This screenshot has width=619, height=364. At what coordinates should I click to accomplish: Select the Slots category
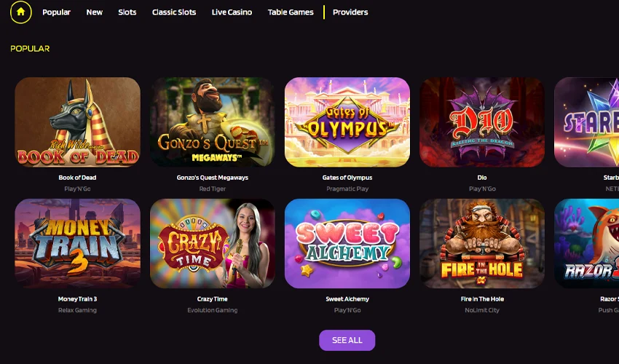[127, 12]
